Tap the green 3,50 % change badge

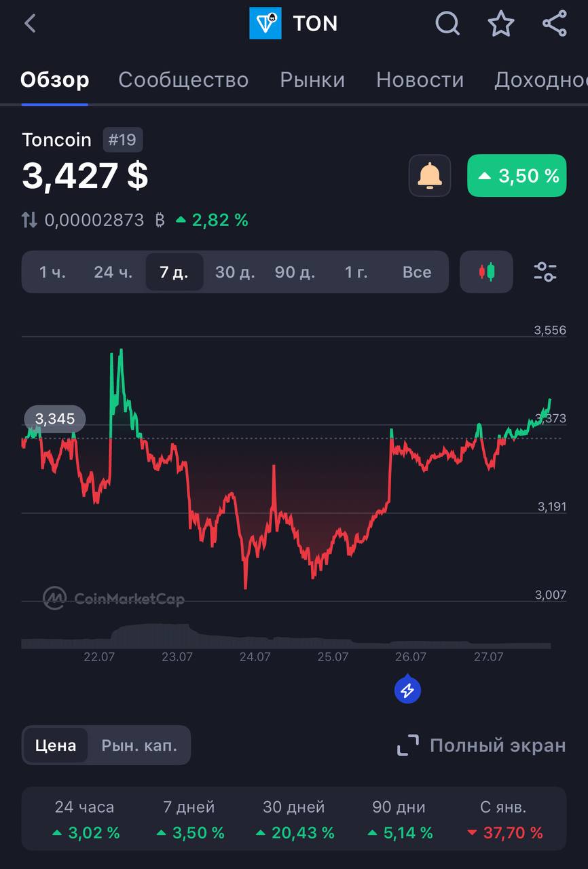coord(517,176)
